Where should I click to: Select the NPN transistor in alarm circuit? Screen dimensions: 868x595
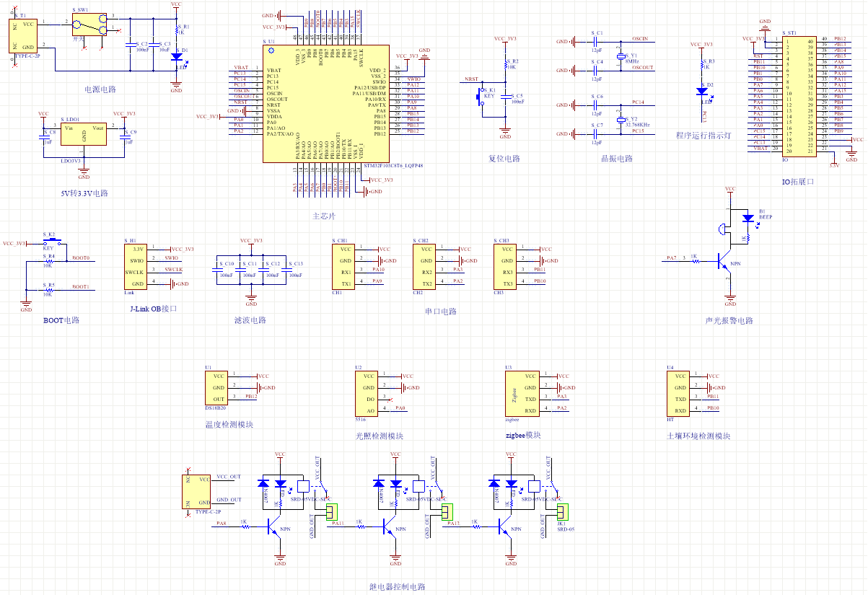724,261
